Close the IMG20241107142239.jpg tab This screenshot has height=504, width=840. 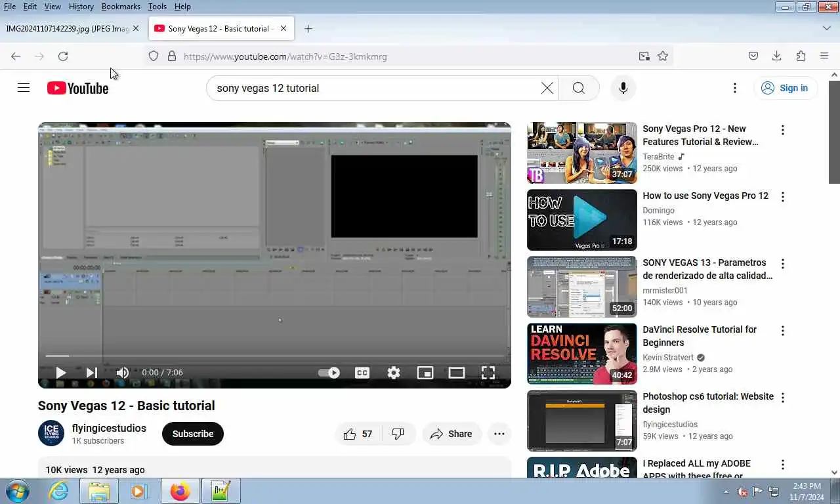point(136,29)
